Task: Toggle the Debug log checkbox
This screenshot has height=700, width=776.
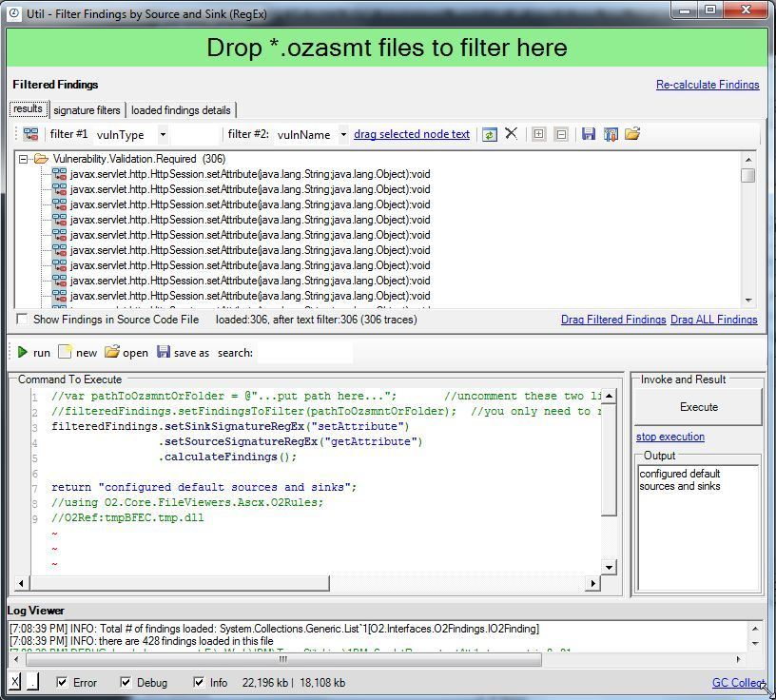Action: 126,682
